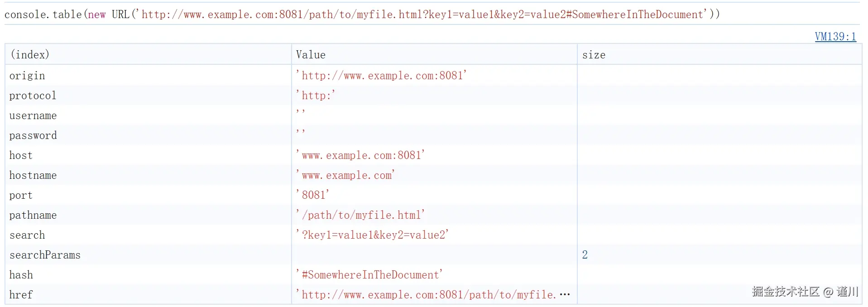Sort table by Value column header

pos(434,54)
